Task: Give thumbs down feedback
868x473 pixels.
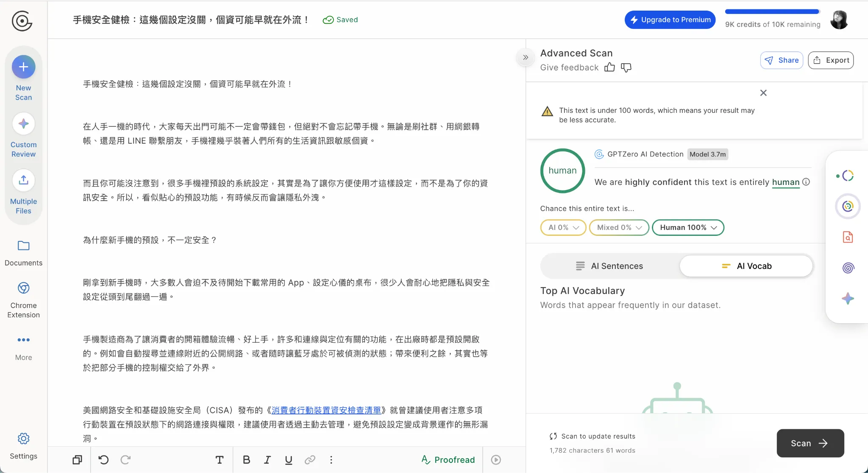Action: pos(626,67)
